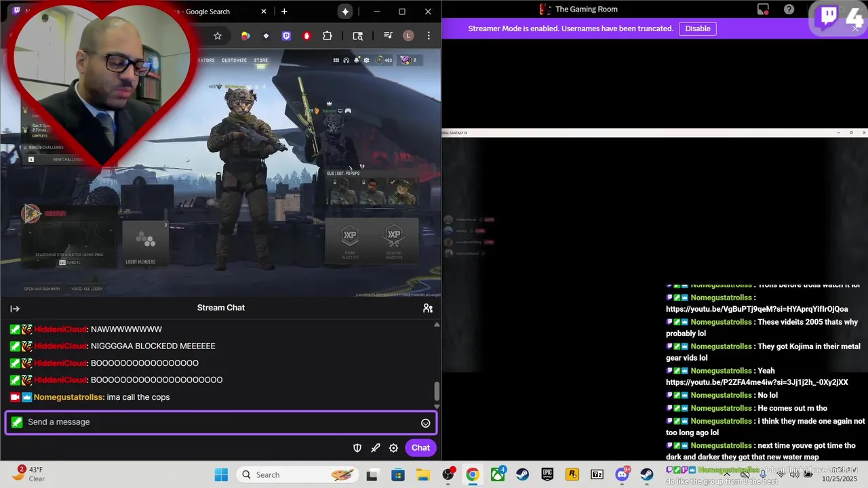Open the purple P extension icon
Screen dimensions: 868x488
pyautogui.click(x=286, y=36)
